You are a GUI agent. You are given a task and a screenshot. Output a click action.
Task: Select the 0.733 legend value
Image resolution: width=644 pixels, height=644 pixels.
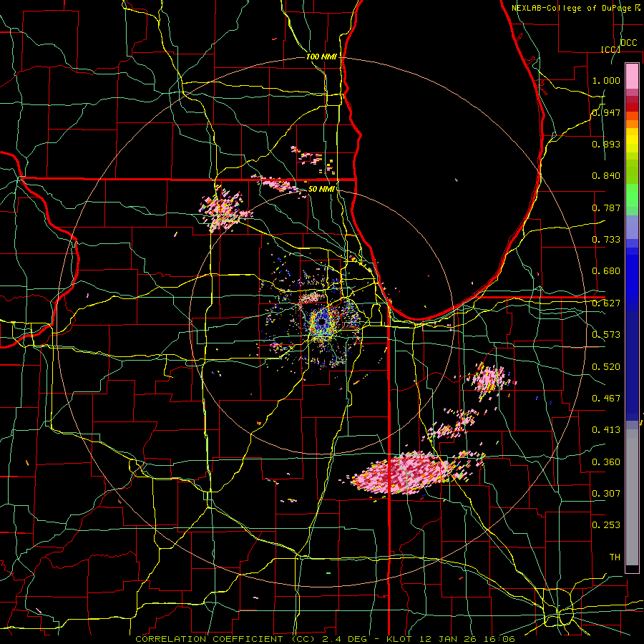coord(606,240)
